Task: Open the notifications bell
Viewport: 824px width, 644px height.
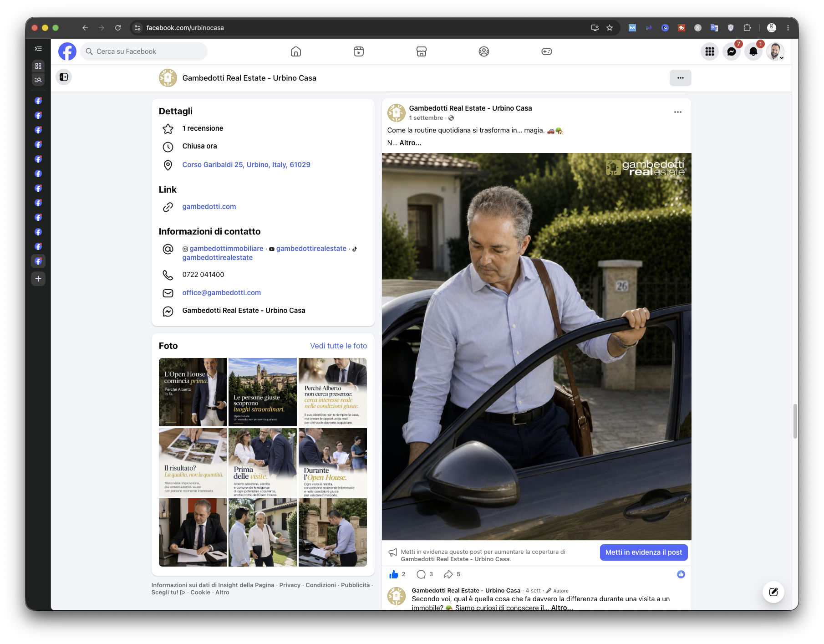Action: pyautogui.click(x=753, y=51)
